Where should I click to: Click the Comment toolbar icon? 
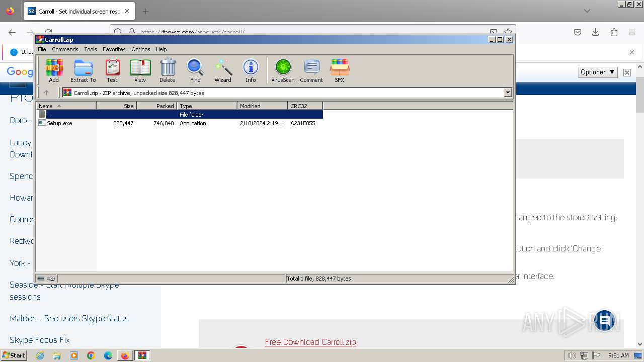(x=311, y=70)
